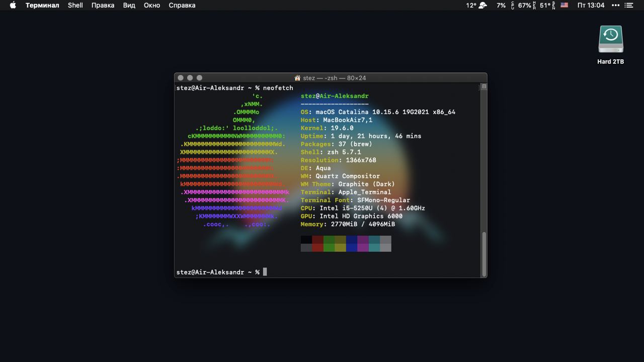Screen dimensions: 644x362
Task: Click the Memory line 2770MiB / 4096MiB
Action: coord(348,225)
